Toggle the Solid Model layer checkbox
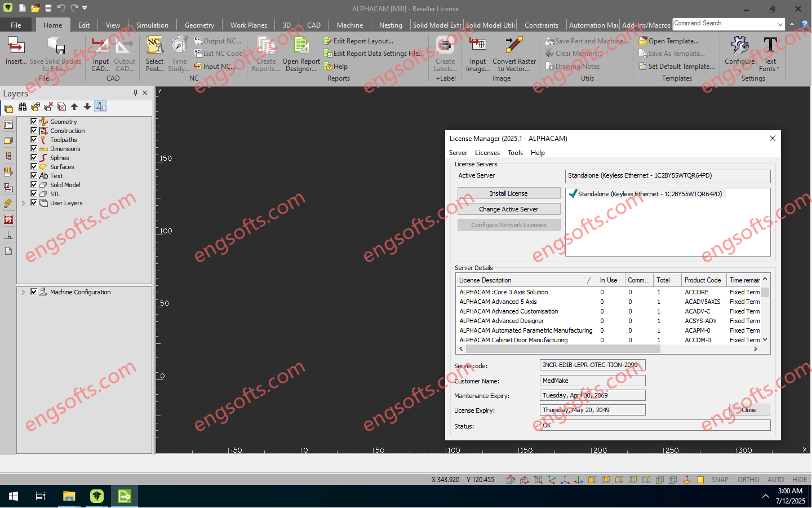812x508 pixels. [34, 184]
